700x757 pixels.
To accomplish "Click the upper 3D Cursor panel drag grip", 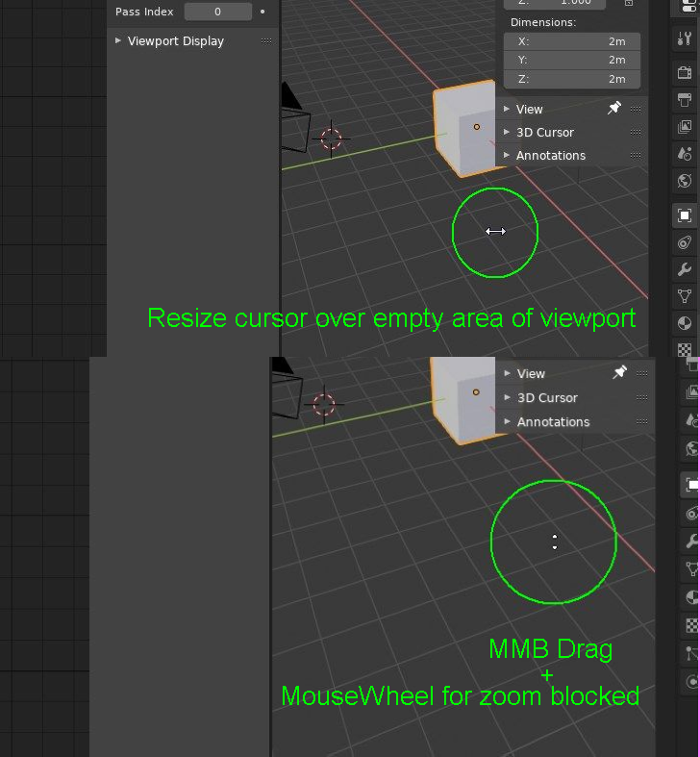I will (x=636, y=132).
